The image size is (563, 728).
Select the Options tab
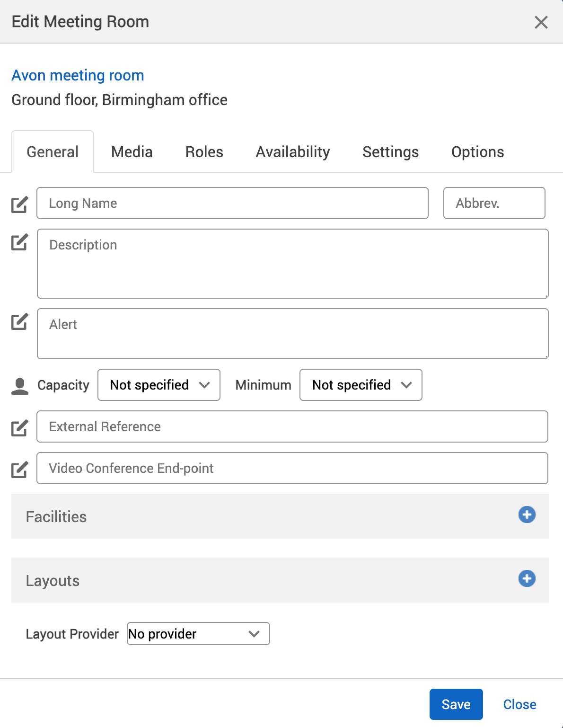[477, 151]
